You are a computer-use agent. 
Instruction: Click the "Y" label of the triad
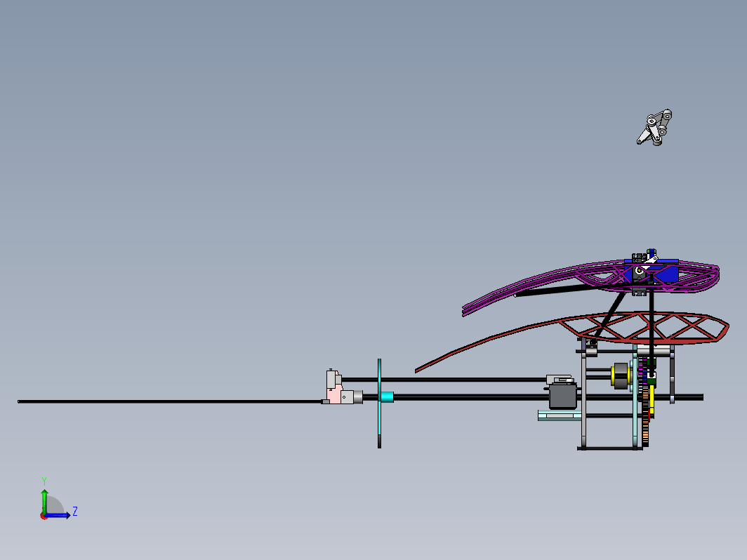coord(44,481)
